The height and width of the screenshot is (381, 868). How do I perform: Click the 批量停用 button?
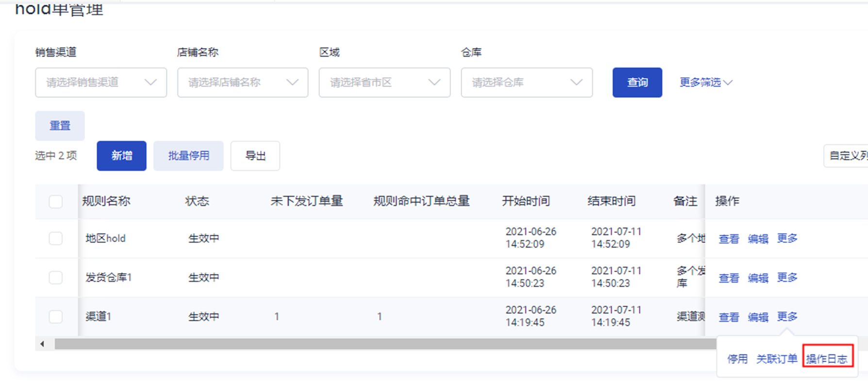(188, 156)
